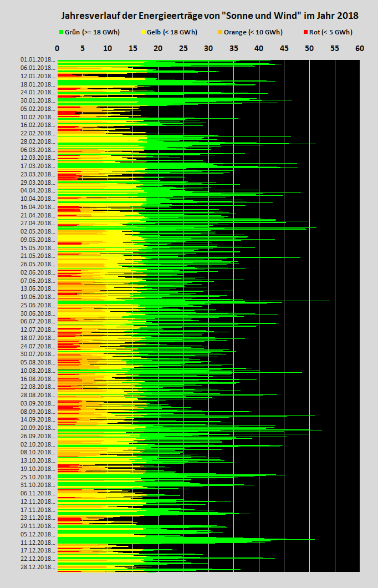
Task: Click the axis value 45
Action: click(x=284, y=49)
